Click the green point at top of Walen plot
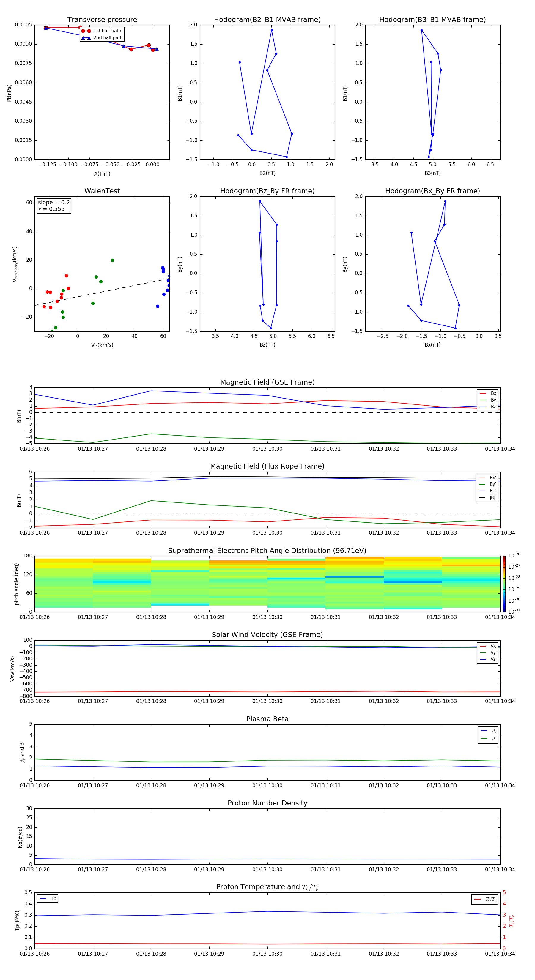The image size is (535, 980). (112, 260)
